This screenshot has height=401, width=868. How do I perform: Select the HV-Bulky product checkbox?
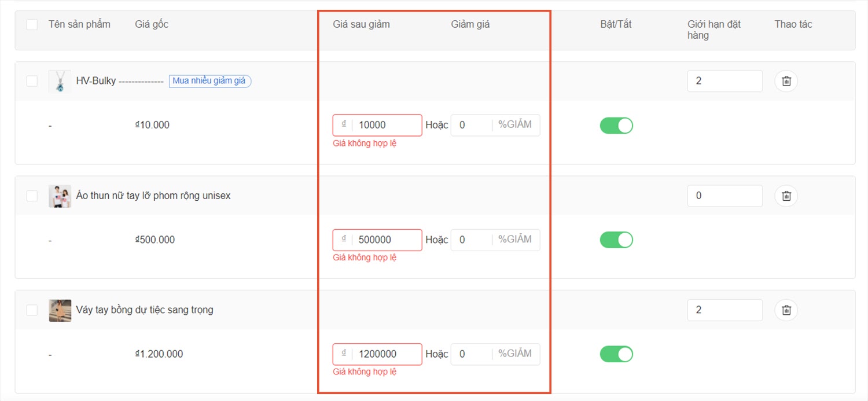[x=32, y=81]
